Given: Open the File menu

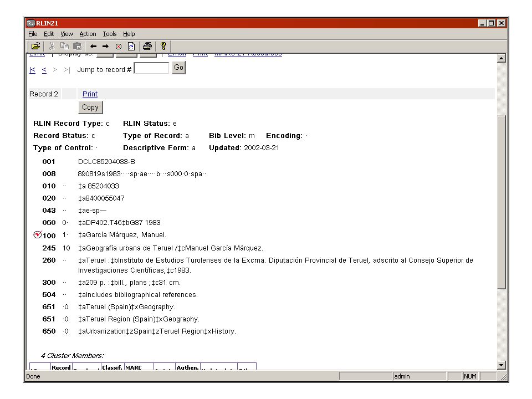Looking at the screenshot, I should coord(33,34).
